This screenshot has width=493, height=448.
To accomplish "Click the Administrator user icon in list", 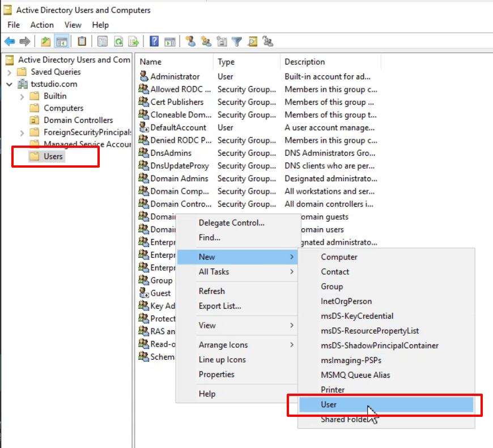I will (144, 76).
